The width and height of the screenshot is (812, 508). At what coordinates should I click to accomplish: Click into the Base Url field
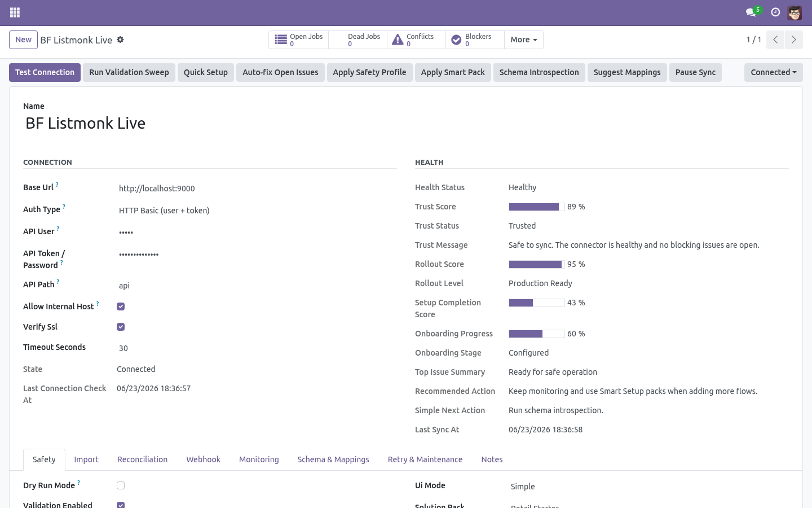(257, 189)
